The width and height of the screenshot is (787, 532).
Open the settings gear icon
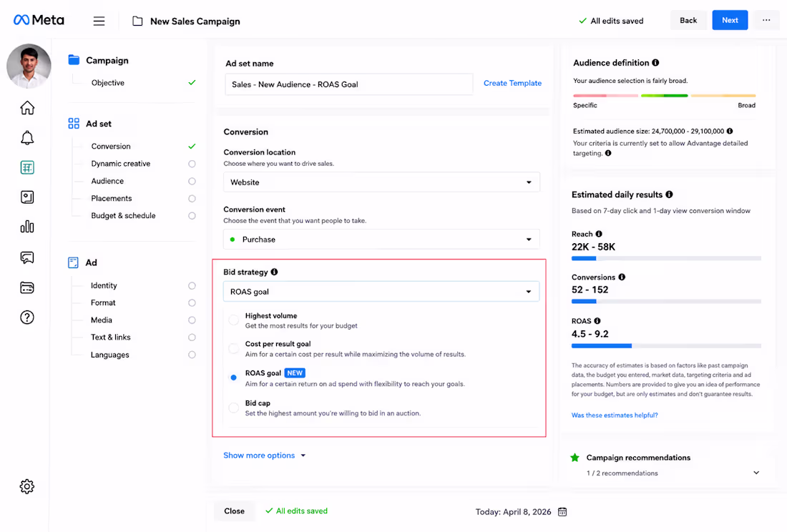[27, 486]
